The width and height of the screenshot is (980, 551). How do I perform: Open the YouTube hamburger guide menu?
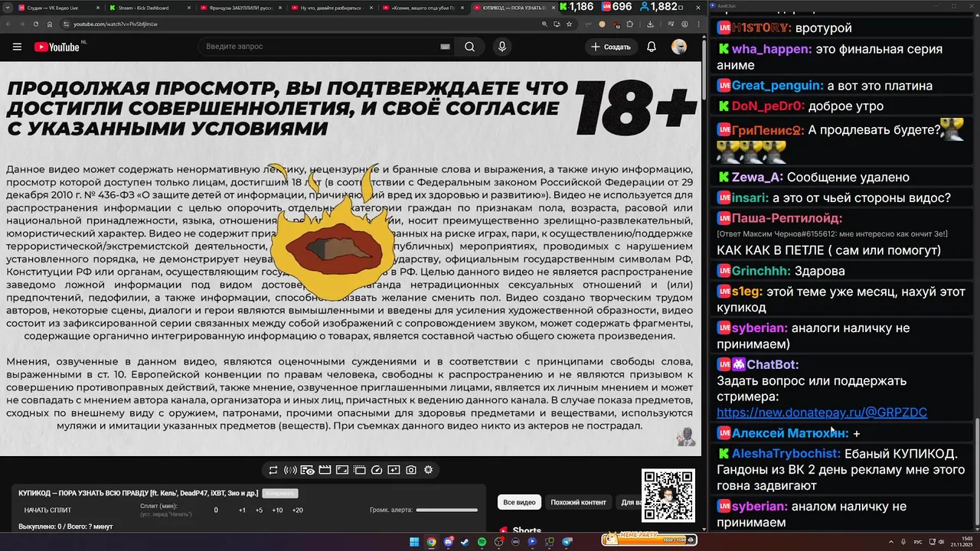(17, 47)
